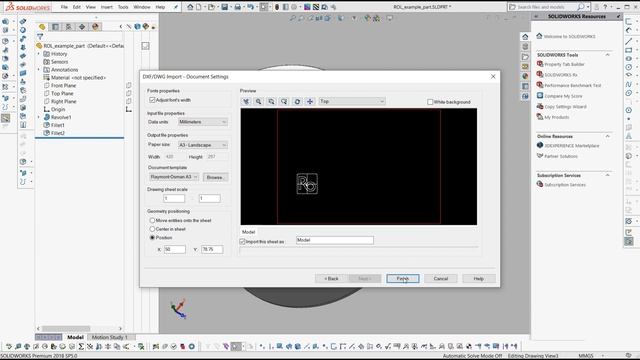
Task: Click the Y position input field
Action: coord(212,249)
